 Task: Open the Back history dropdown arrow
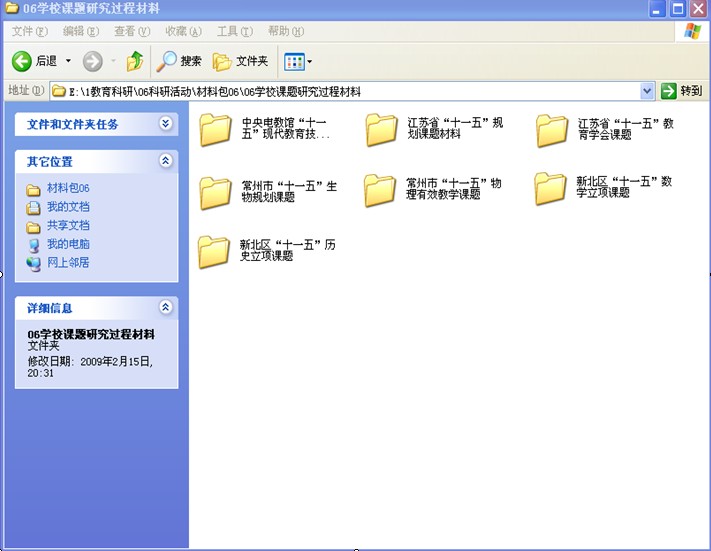(x=68, y=61)
